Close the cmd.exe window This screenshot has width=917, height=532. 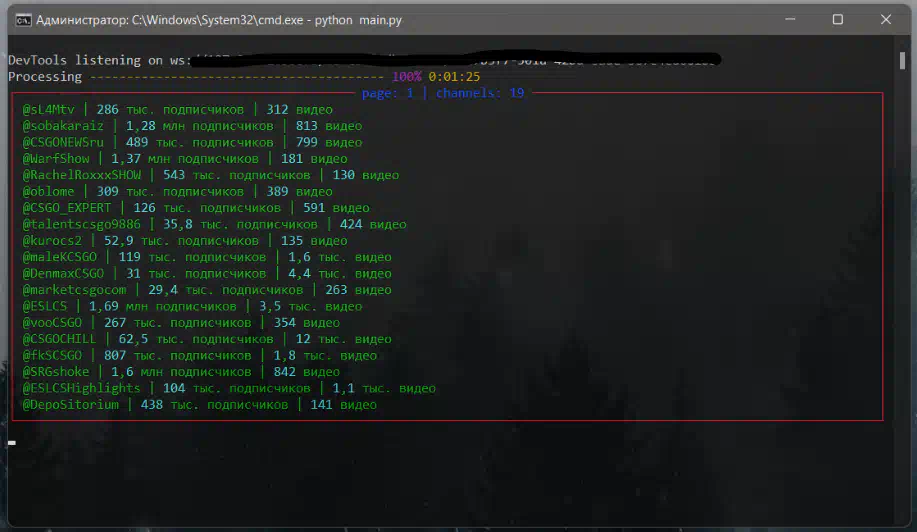click(885, 19)
